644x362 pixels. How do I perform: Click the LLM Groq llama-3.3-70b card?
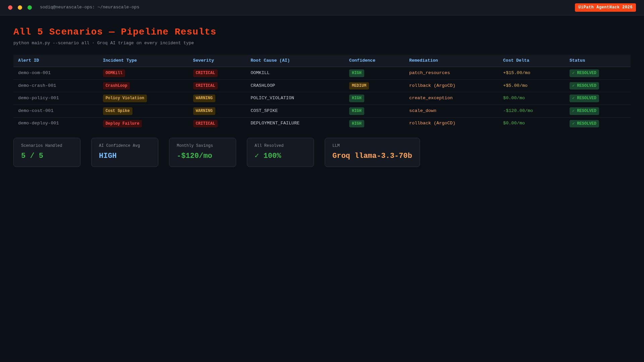coord(372,152)
